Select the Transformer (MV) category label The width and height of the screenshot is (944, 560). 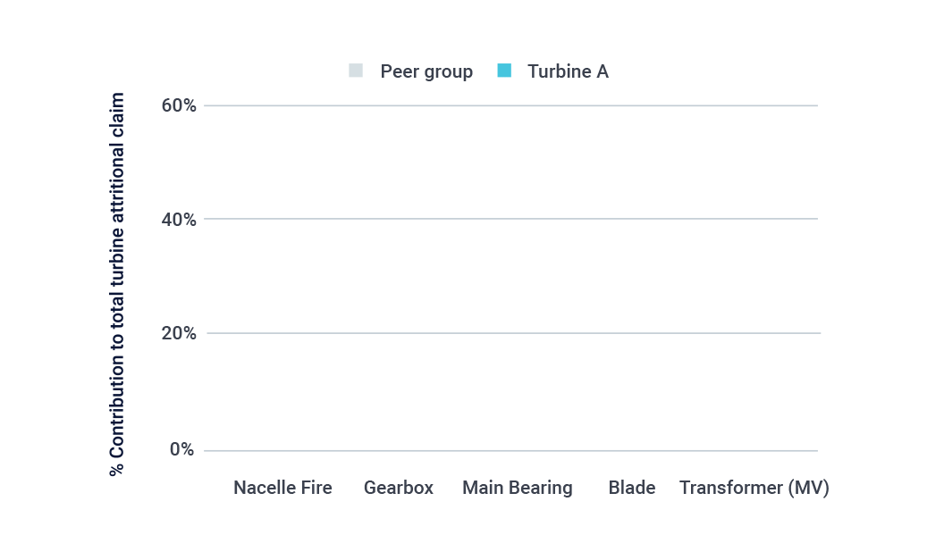pos(754,488)
